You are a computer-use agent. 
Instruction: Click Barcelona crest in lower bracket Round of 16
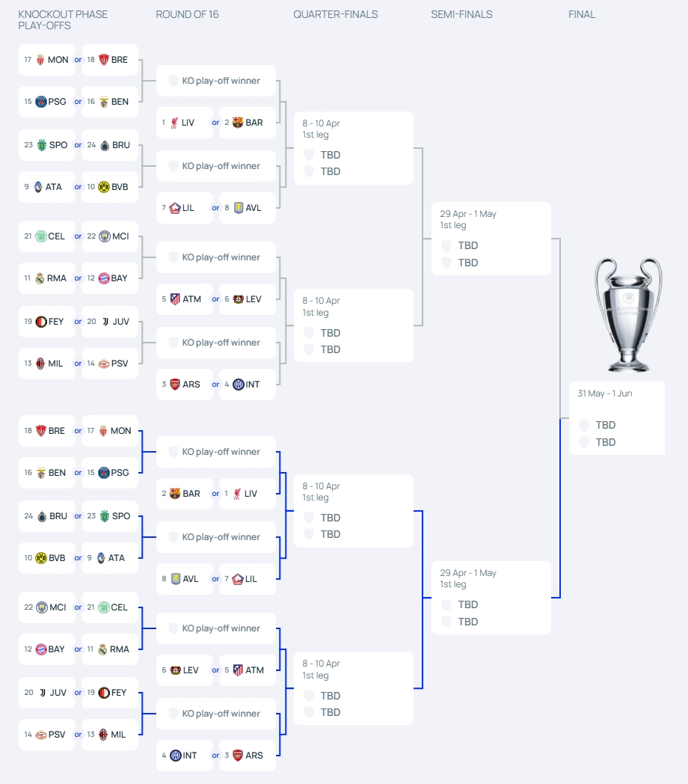[x=175, y=494]
